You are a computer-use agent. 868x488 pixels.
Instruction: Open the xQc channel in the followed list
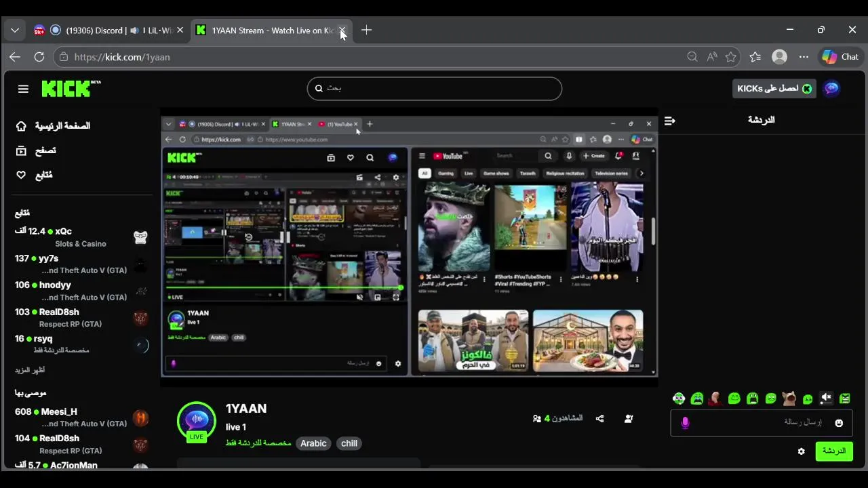[x=81, y=237]
